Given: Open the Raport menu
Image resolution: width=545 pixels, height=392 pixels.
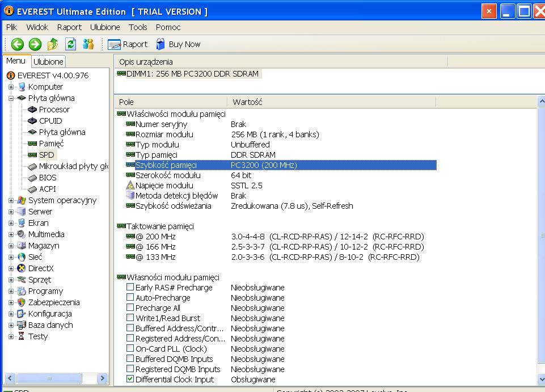Looking at the screenshot, I should pos(69,27).
